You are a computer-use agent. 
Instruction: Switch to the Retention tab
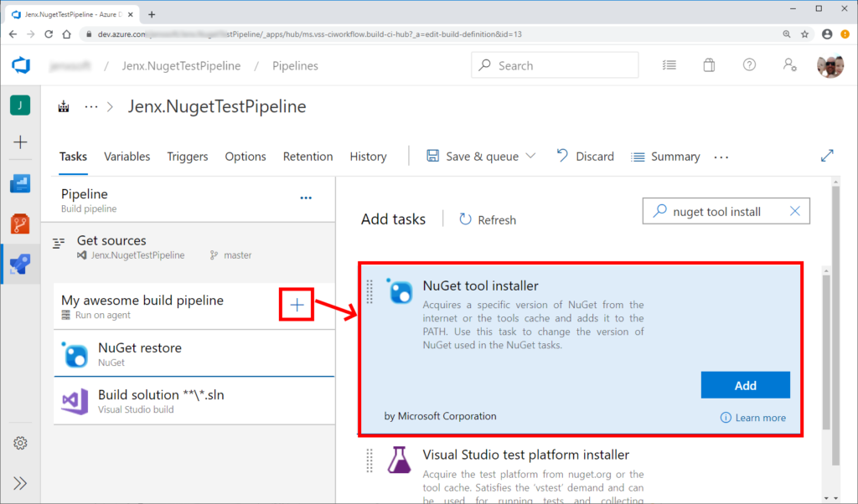point(308,157)
